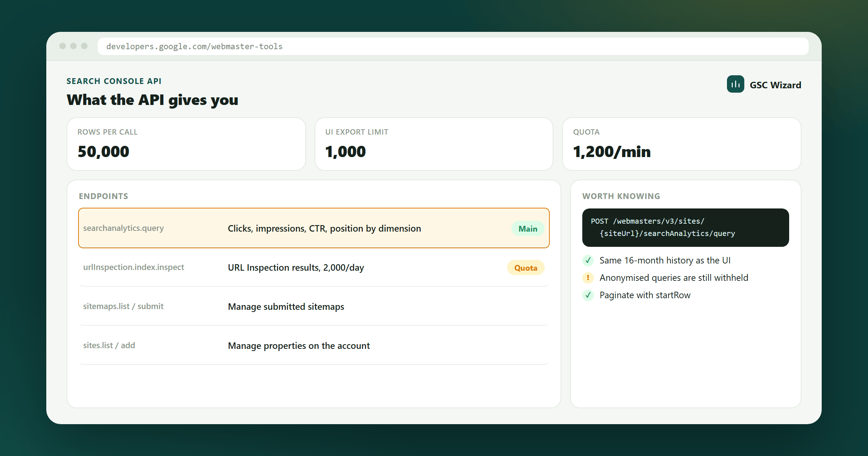868x456 pixels.
Task: Focus the developers.google.com address bar
Action: pos(453,46)
